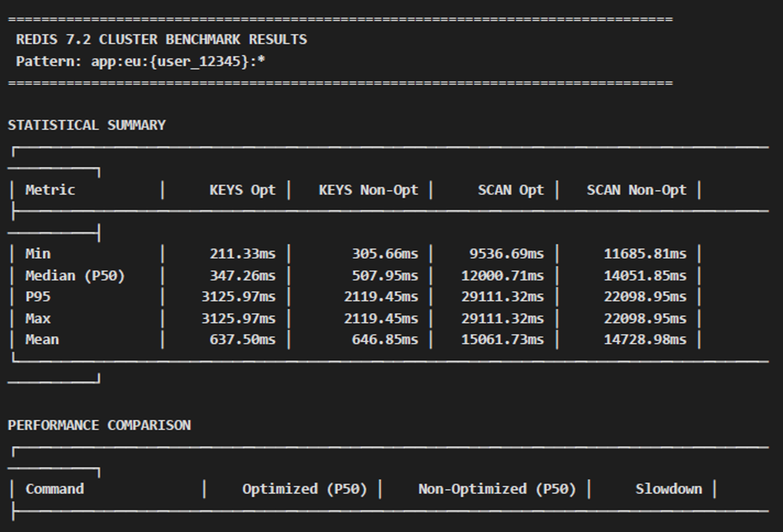The width and height of the screenshot is (783, 532).
Task: Select Mean KEYS Opt value 637.50ms
Action: click(x=243, y=340)
